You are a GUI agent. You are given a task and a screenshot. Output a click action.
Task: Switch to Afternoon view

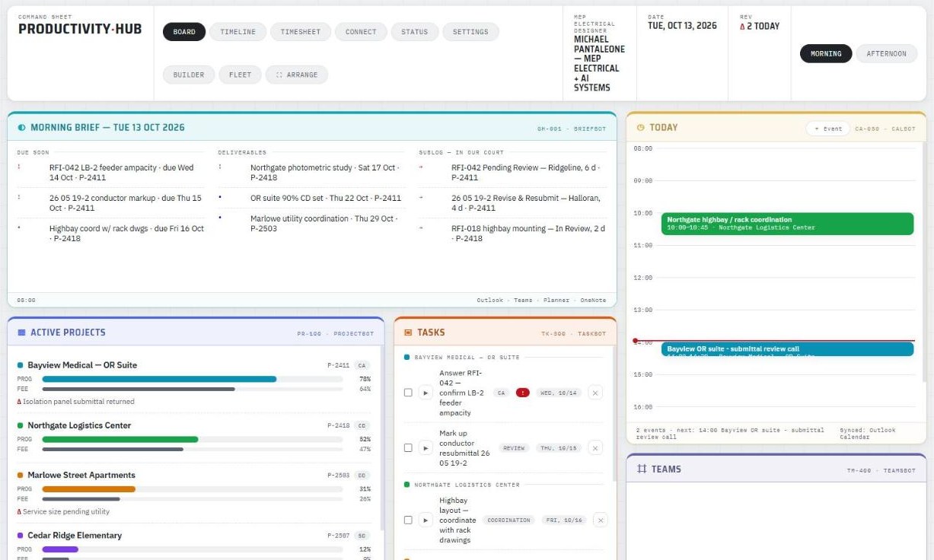pos(886,54)
